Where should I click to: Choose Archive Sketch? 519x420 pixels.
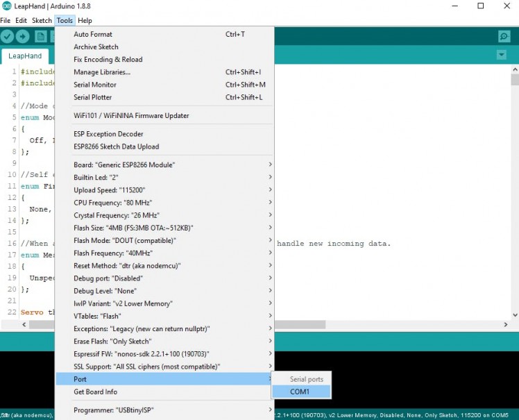coord(164,47)
